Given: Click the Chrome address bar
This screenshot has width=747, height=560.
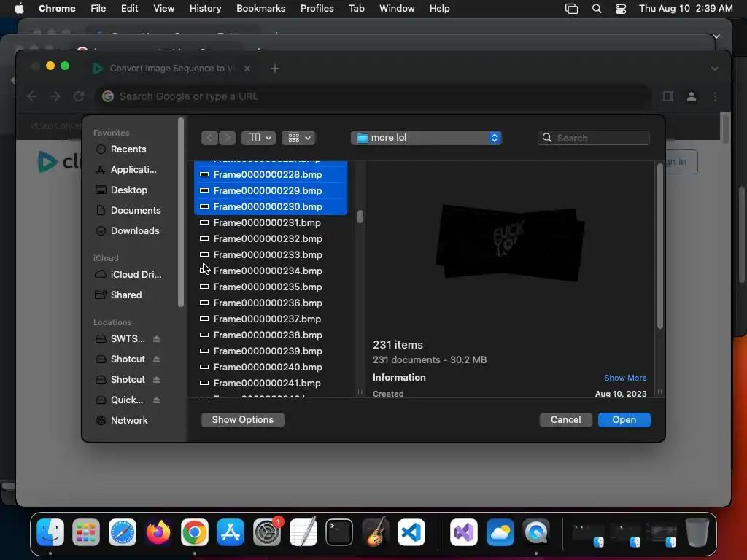Looking at the screenshot, I should click(373, 97).
